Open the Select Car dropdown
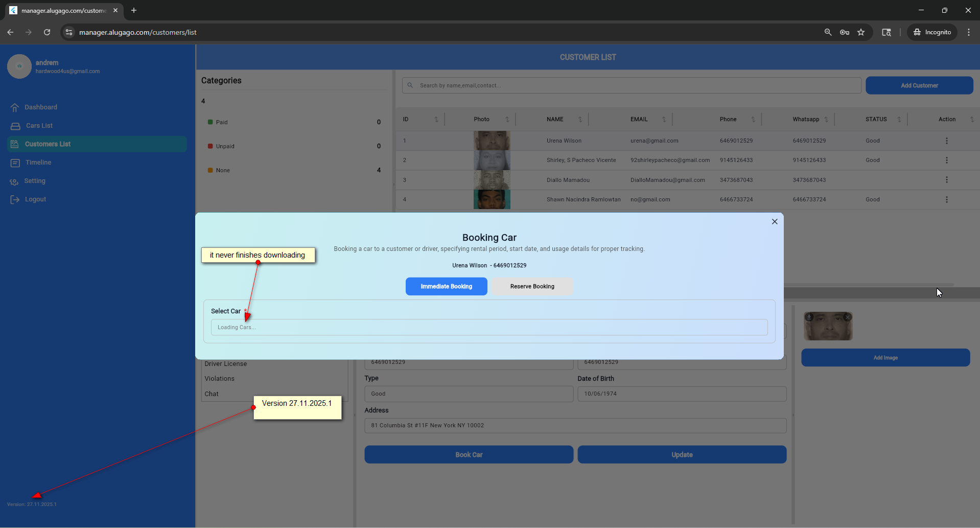 click(489, 327)
